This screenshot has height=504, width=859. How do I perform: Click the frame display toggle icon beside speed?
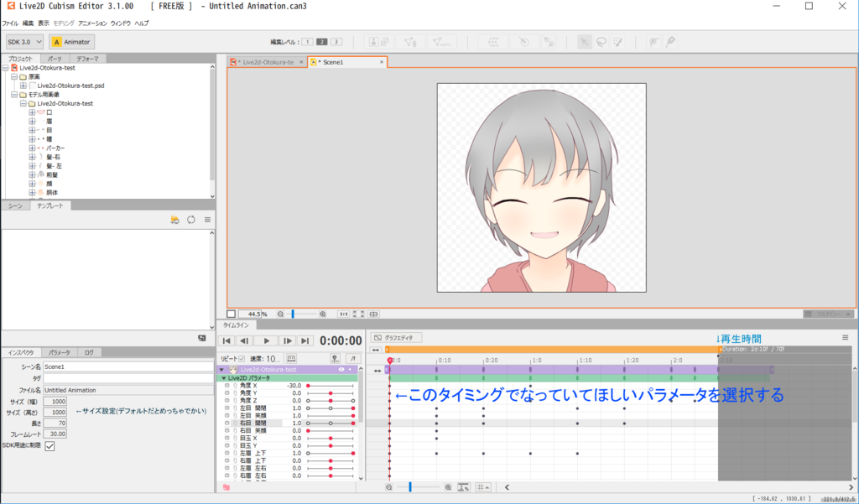[x=291, y=359]
